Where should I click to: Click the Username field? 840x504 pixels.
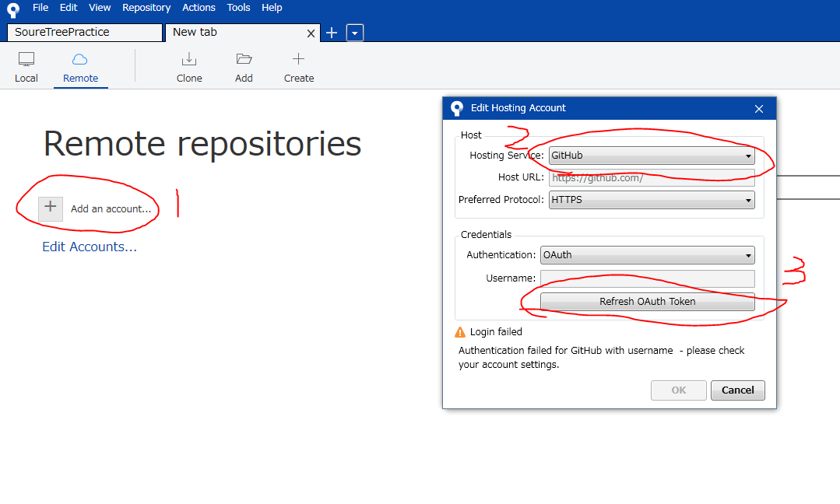[x=647, y=278]
